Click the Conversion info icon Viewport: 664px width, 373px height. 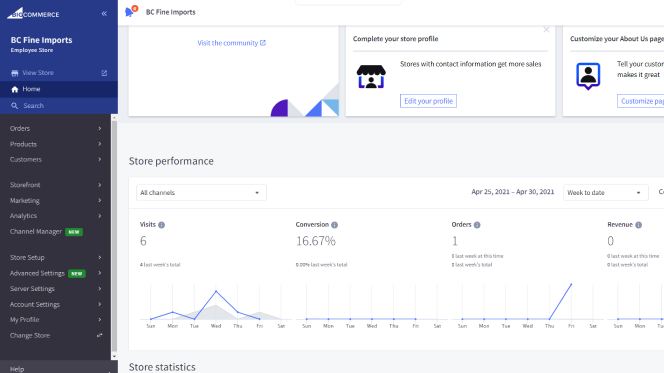(335, 225)
